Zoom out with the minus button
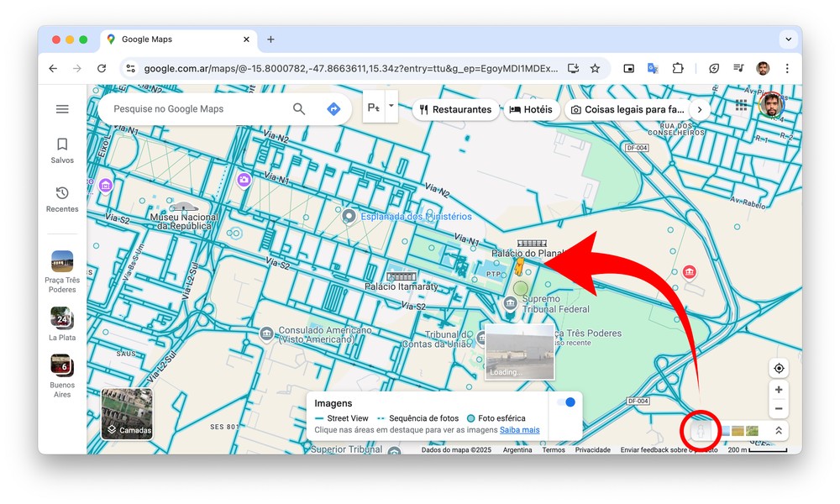Screen dimensions: 840x504 (779, 409)
